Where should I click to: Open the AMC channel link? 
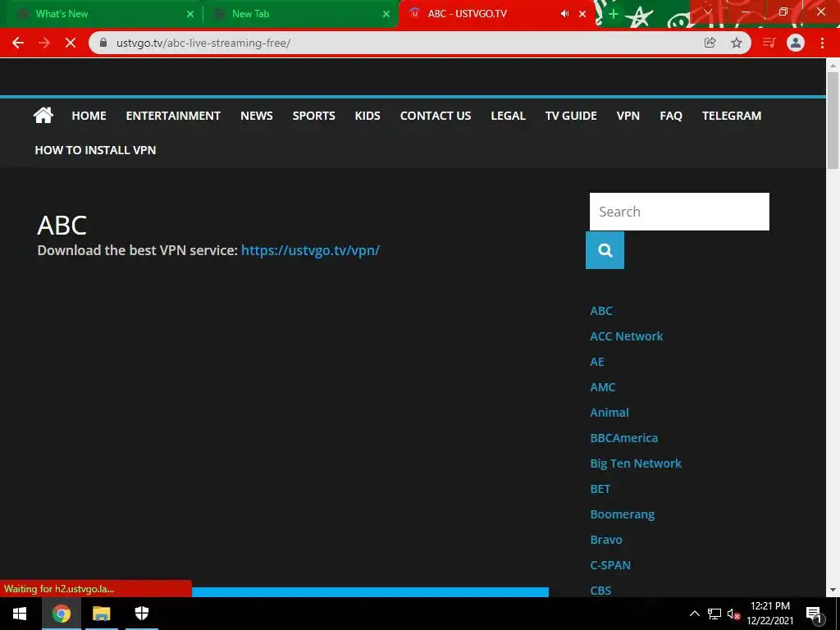(x=603, y=387)
